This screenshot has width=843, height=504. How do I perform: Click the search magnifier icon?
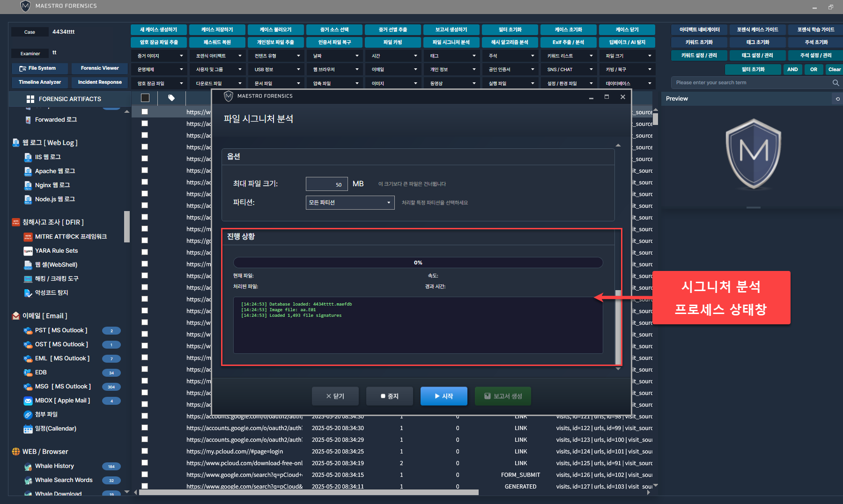pos(836,83)
